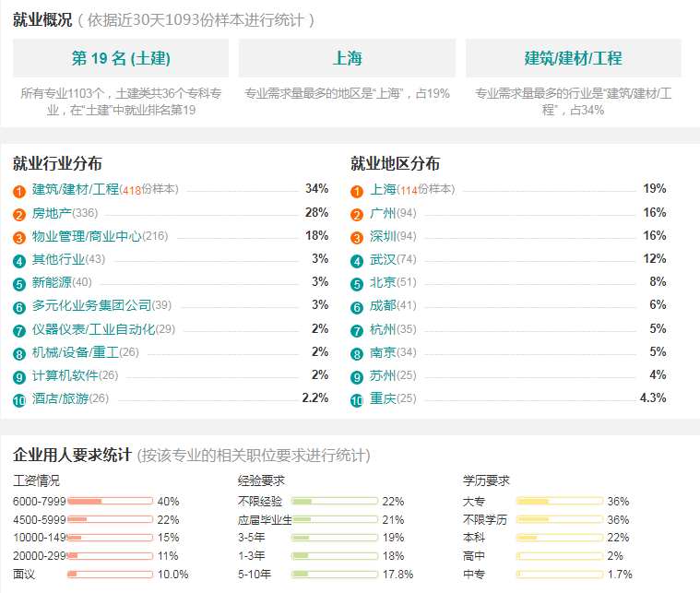
Task: Click the 建筑/建材/工程 summary box at top
Action: tap(574, 58)
